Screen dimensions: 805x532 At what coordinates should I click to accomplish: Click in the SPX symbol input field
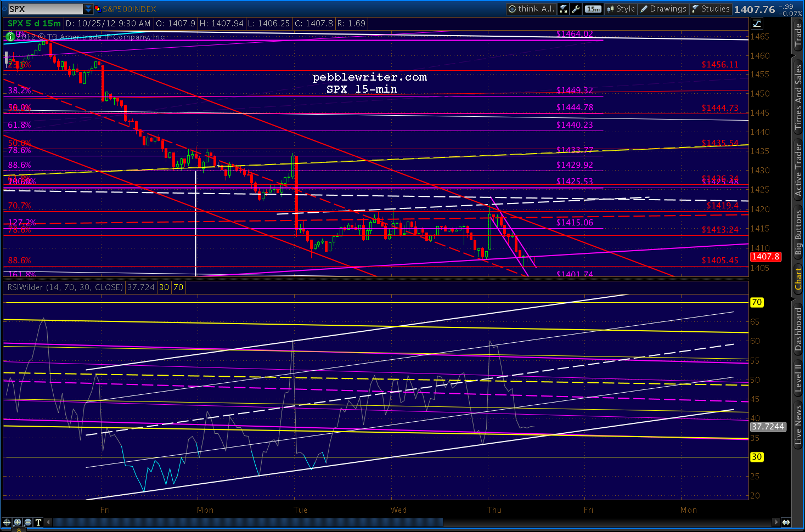coord(45,9)
